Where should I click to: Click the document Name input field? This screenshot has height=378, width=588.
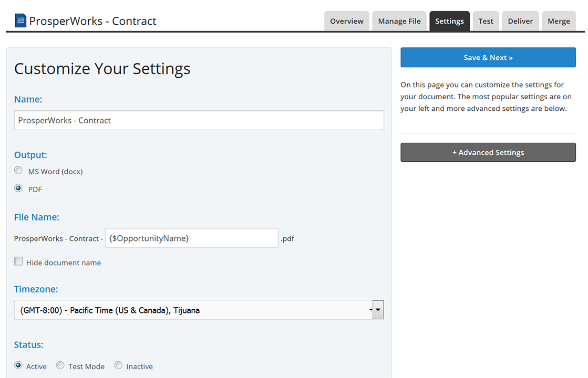pos(199,120)
